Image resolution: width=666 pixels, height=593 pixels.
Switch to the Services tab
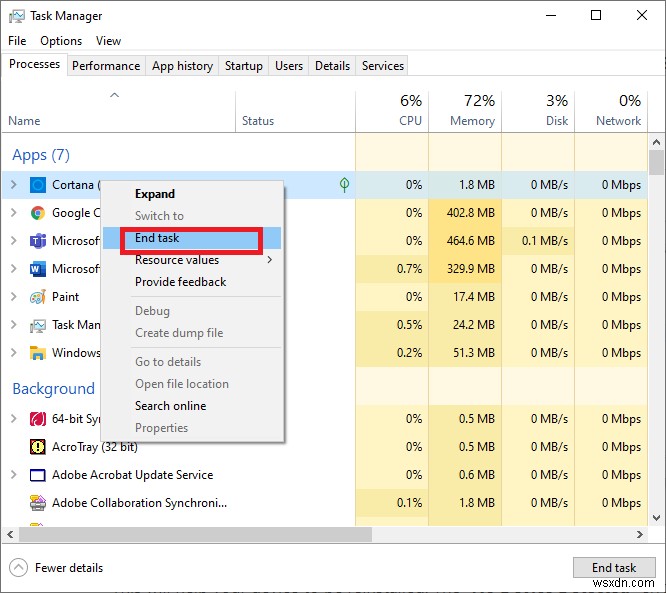pos(383,66)
